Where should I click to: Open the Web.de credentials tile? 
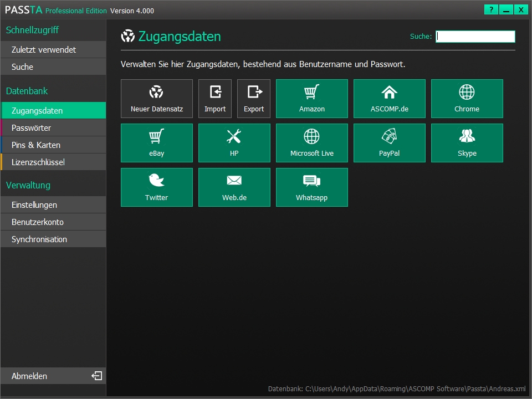234,187
